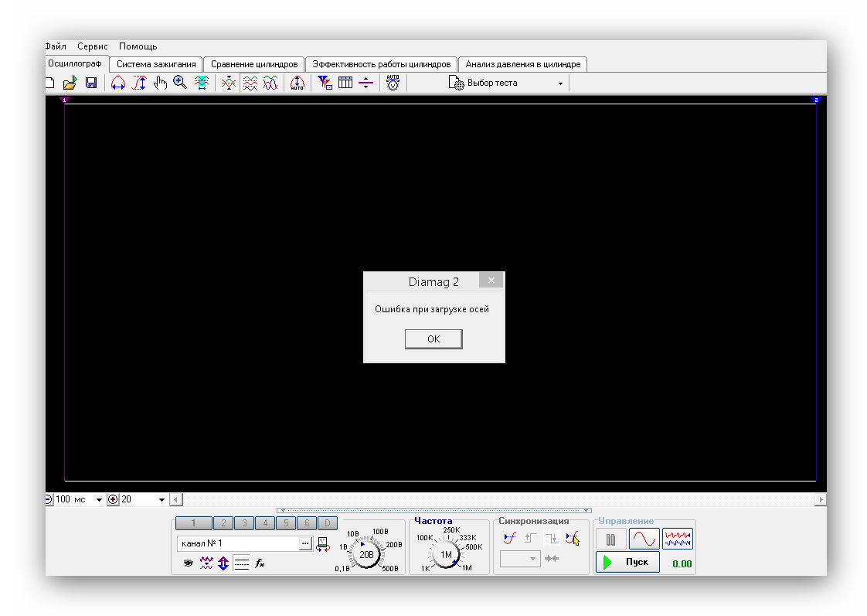Select the dual red-blue waveform mode

click(x=678, y=539)
